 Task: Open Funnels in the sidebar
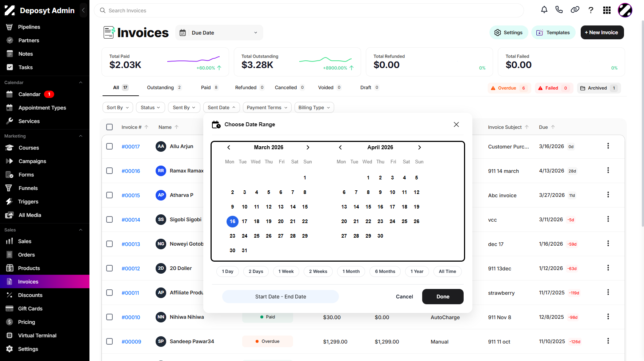click(x=28, y=188)
